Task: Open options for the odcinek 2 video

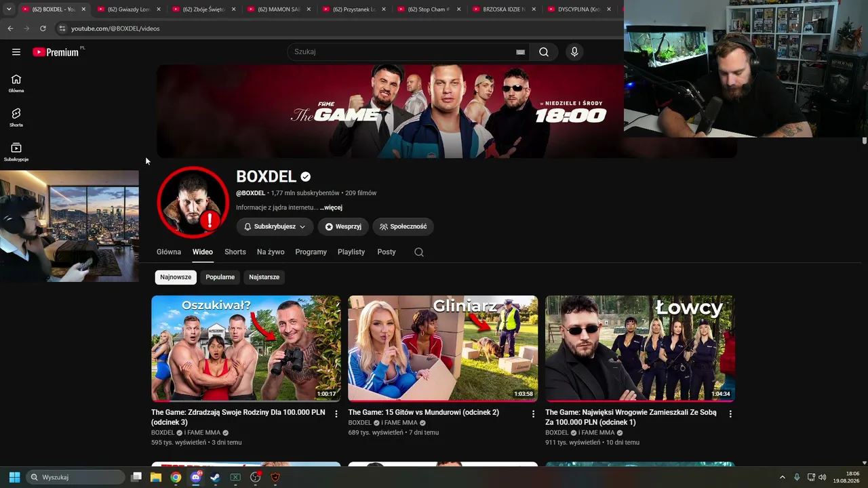Action: pyautogui.click(x=533, y=414)
